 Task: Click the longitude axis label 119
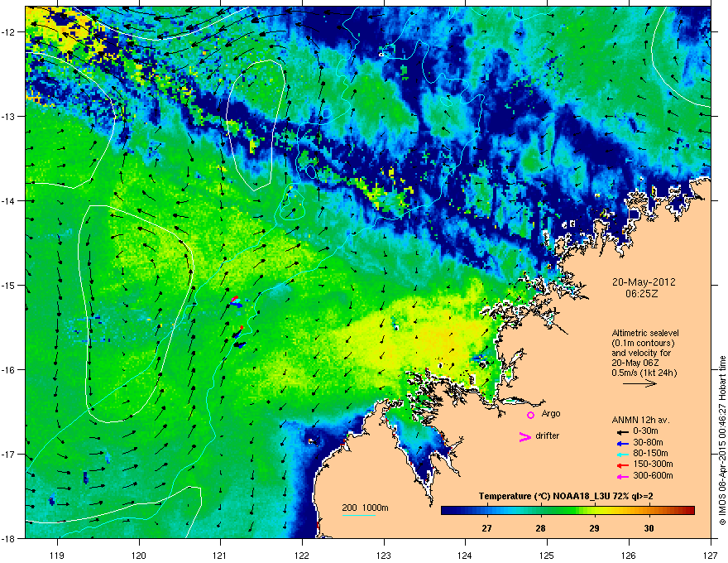tap(57, 555)
